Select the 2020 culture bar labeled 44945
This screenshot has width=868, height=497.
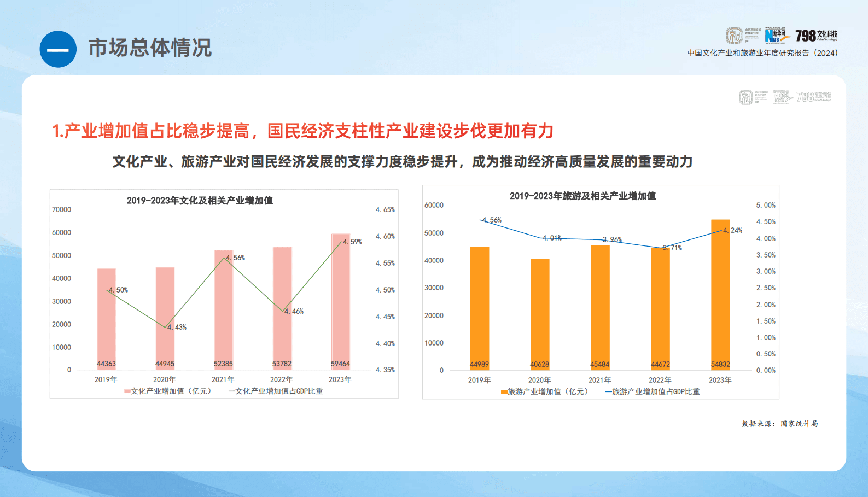(165, 319)
